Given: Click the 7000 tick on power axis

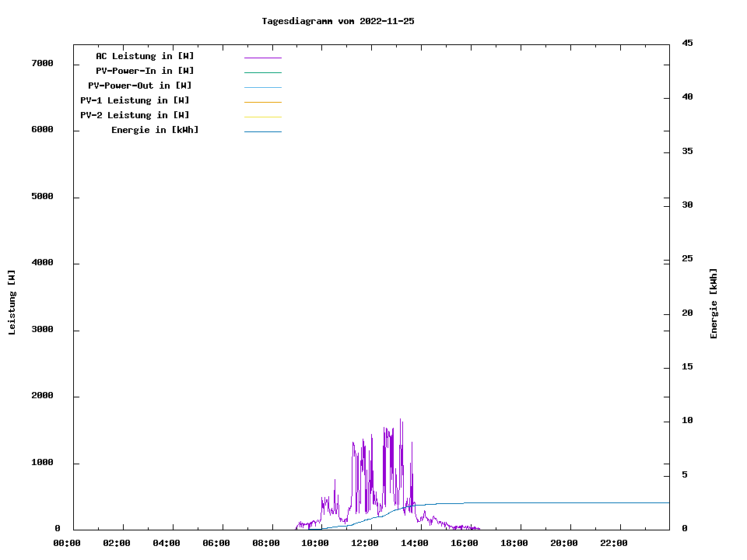Looking at the screenshot, I should tap(42, 64).
